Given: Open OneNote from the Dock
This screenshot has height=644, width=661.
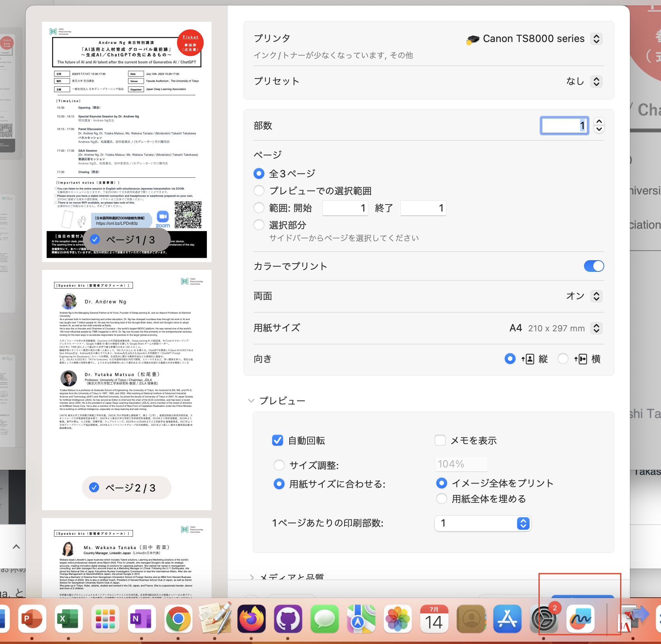Looking at the screenshot, I should tap(142, 619).
